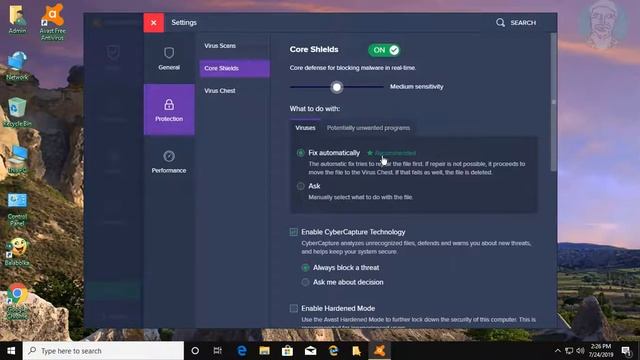The height and width of the screenshot is (360, 640).
Task: Tick the Enable Hardened Mode checkbox
Action: [293, 308]
